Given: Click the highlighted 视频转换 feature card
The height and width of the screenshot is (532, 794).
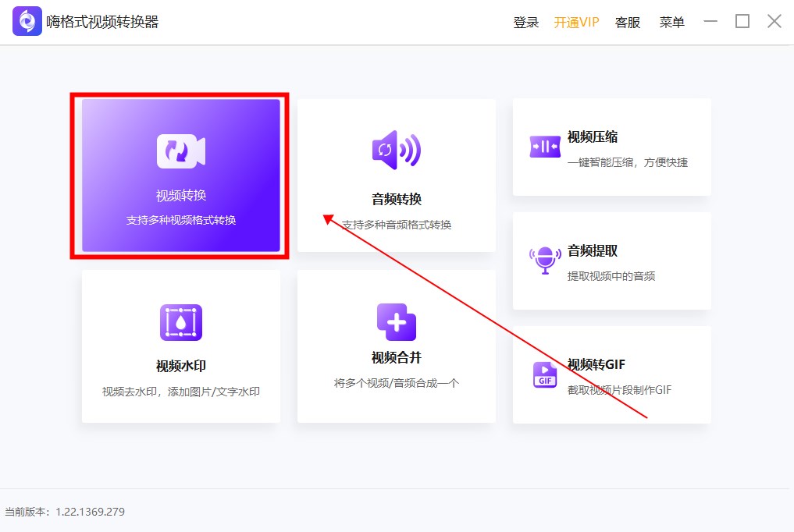Looking at the screenshot, I should tap(178, 176).
